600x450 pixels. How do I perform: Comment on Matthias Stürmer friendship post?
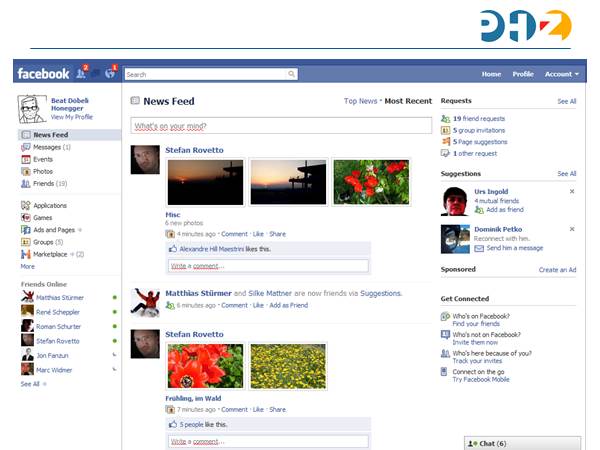tap(235, 305)
